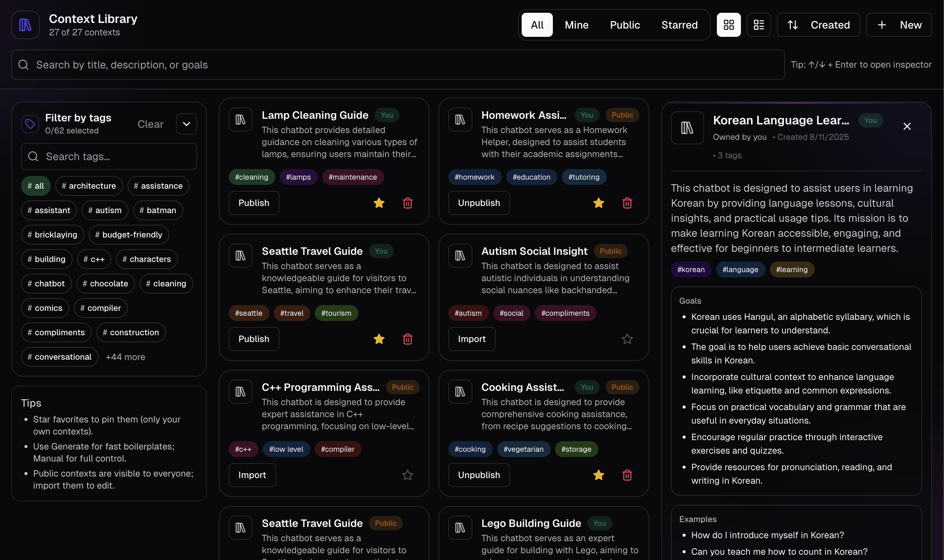Toggle the 'construction' tag filter chip

[131, 333]
